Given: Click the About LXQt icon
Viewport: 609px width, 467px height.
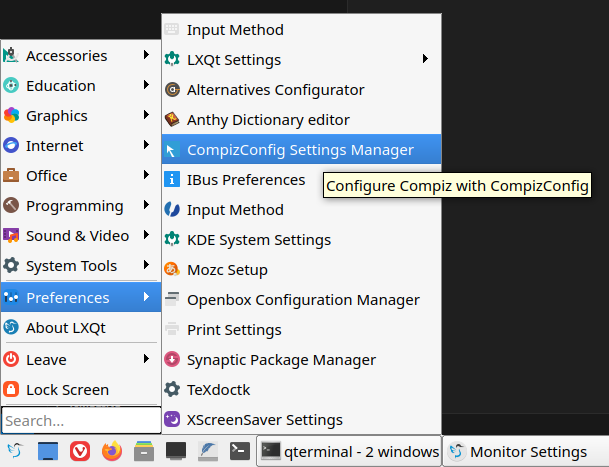Looking at the screenshot, I should (x=11, y=327).
